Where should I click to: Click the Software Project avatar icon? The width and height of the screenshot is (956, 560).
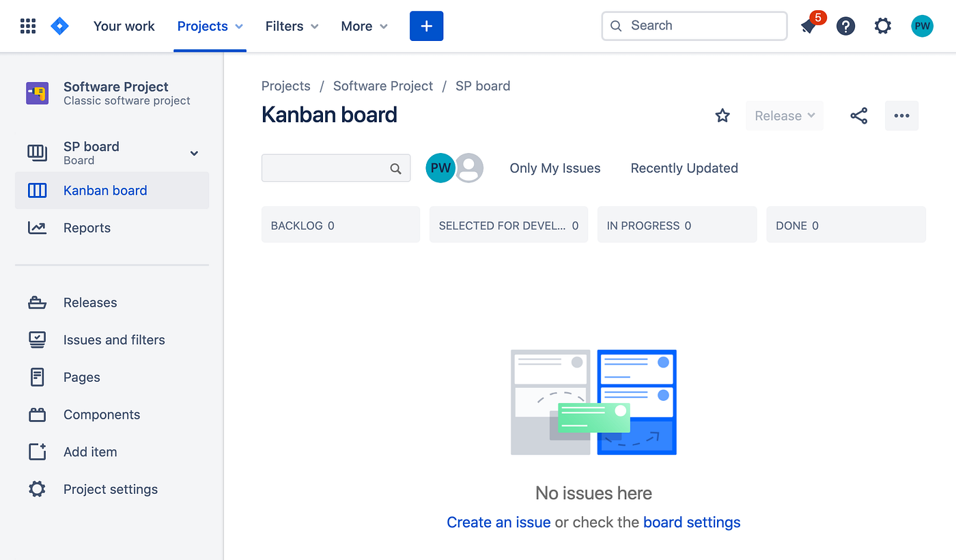[38, 93]
